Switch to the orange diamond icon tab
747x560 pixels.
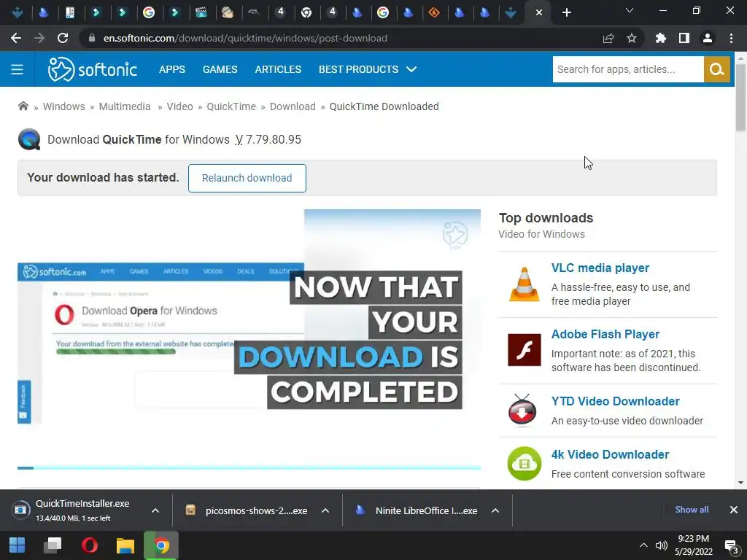(434, 12)
